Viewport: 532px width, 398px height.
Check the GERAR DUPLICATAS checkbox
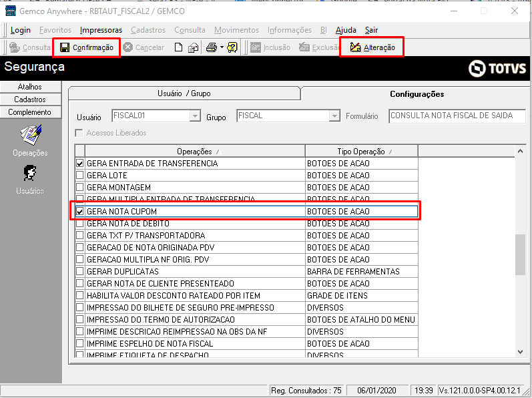pos(79,271)
